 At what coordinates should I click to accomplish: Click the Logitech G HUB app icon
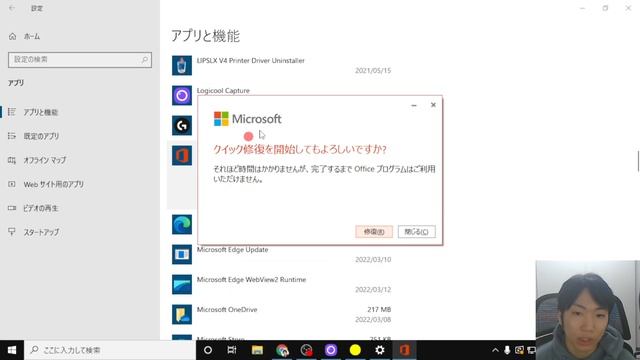(182, 125)
